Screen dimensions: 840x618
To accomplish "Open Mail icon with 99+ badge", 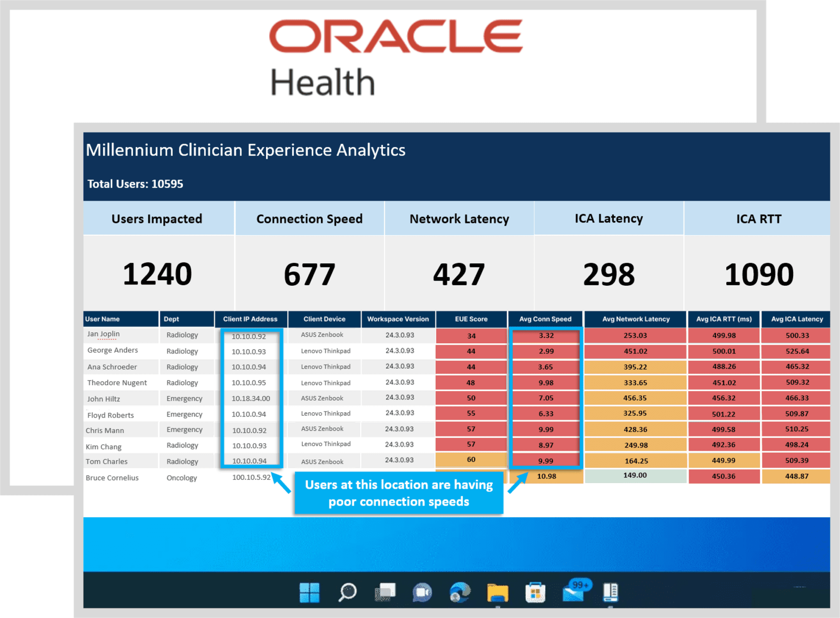I will coord(574,592).
